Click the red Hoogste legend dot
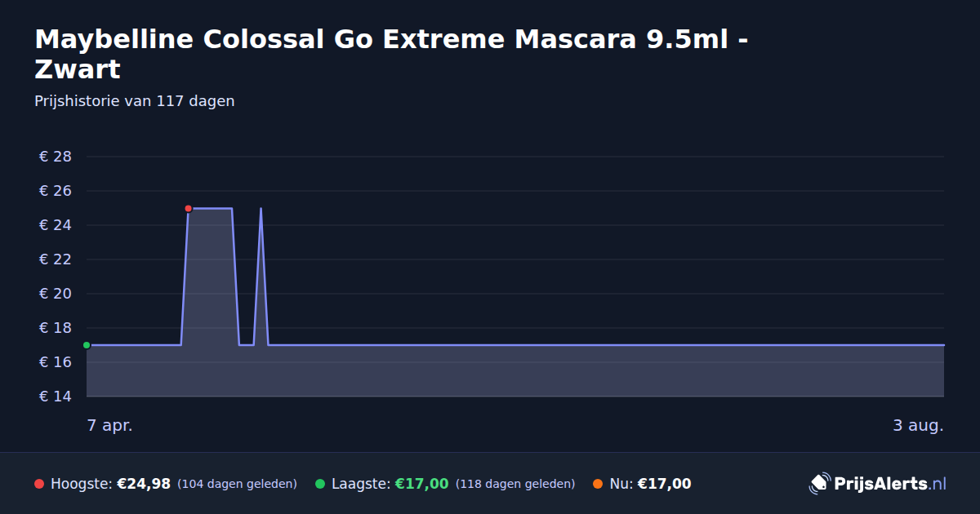980x514 pixels. tap(39, 484)
